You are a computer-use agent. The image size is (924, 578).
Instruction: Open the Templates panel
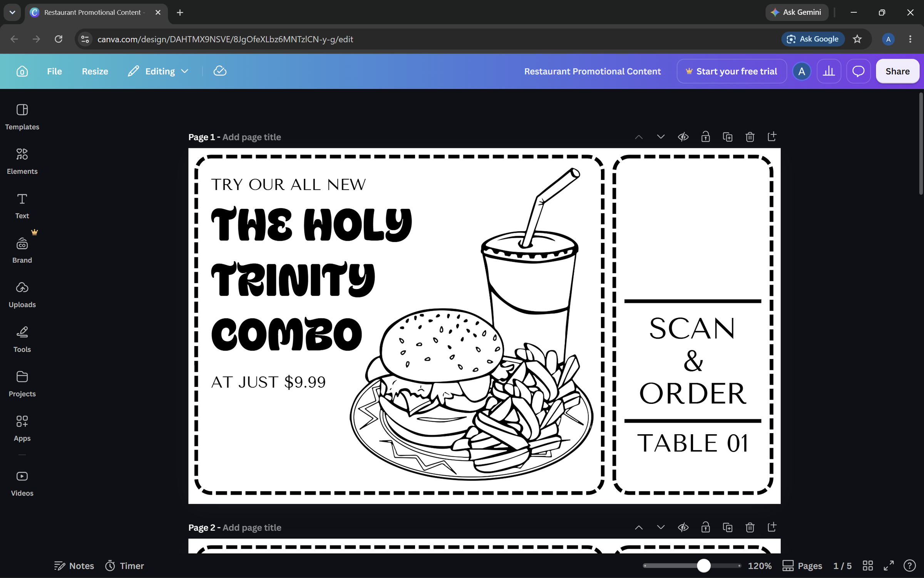(22, 117)
